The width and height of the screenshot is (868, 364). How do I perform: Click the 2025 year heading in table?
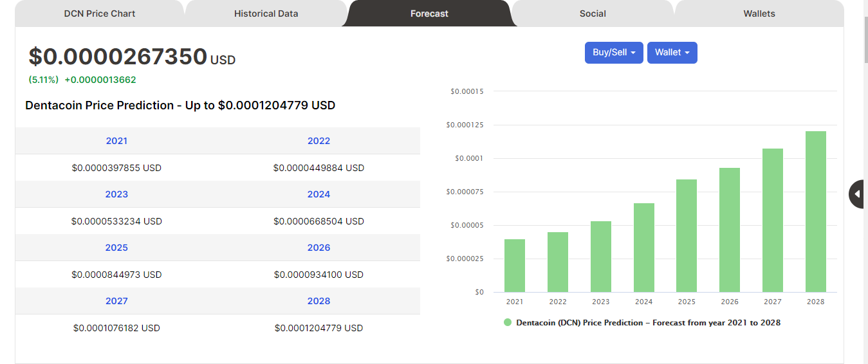click(116, 248)
